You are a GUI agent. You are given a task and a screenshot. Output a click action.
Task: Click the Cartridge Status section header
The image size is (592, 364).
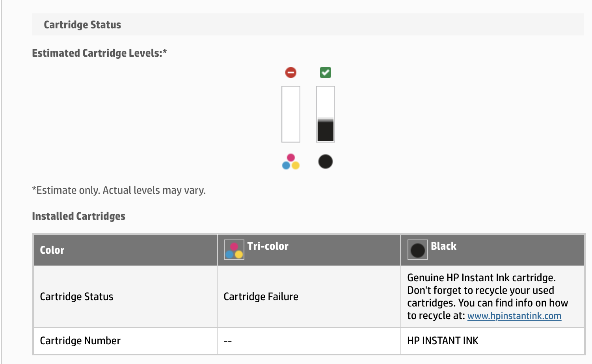pyautogui.click(x=82, y=25)
